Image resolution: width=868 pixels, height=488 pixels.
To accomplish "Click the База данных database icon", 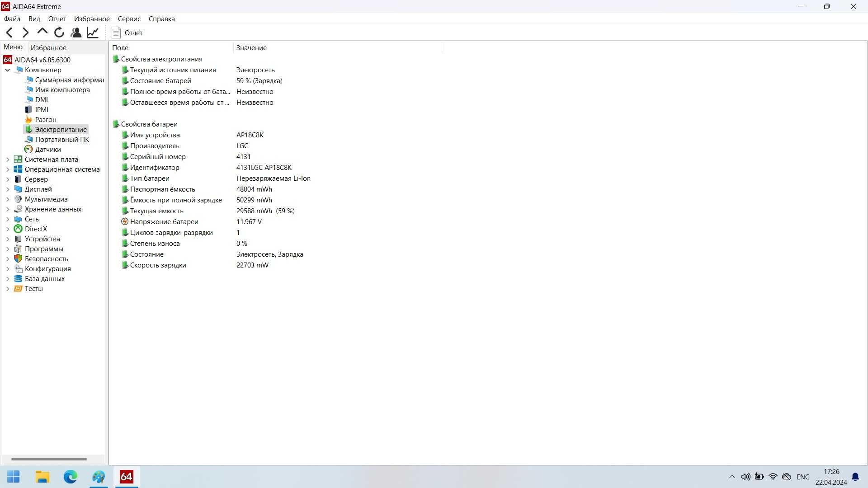I will pyautogui.click(x=18, y=279).
